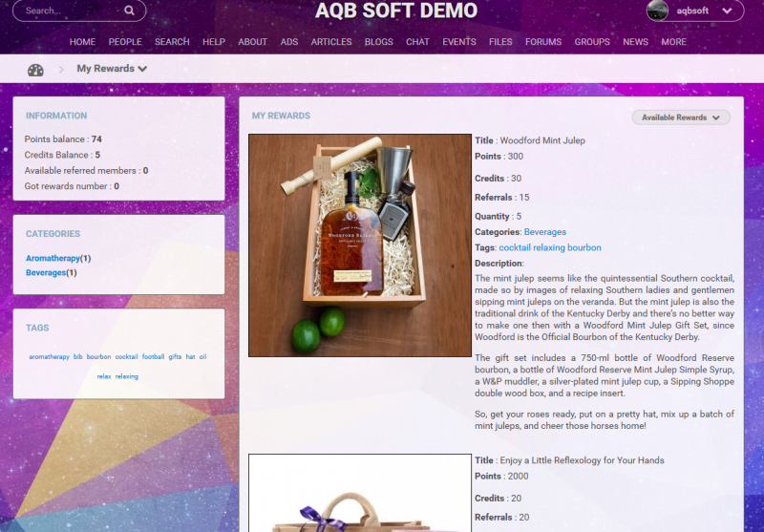Click the bib tag
The width and height of the screenshot is (764, 532).
tap(78, 356)
